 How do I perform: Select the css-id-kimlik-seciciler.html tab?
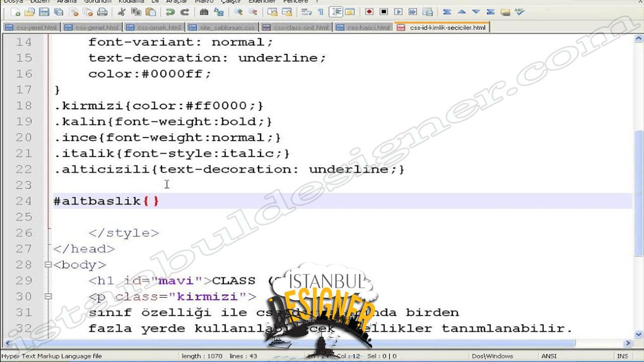(442, 28)
